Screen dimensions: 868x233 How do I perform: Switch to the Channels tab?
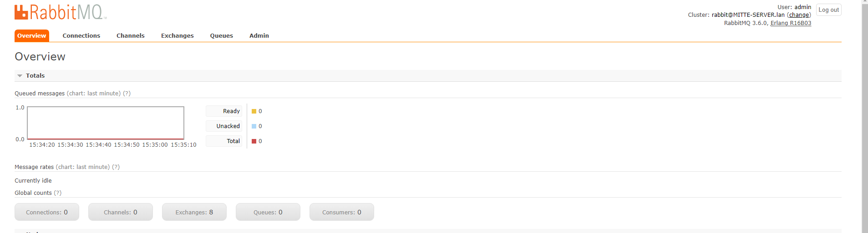(x=130, y=36)
